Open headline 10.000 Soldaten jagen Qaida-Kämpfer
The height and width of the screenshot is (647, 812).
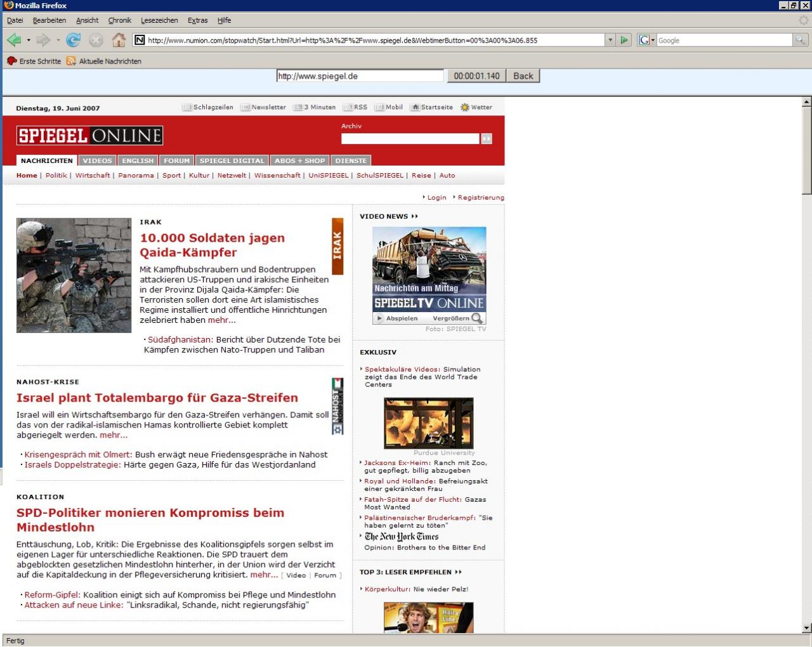213,245
